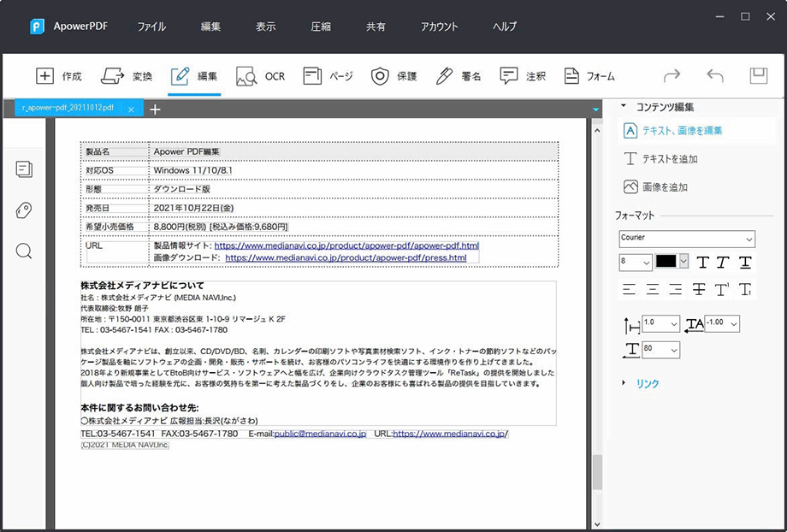Toggle italic text formatting
The height and width of the screenshot is (532, 787).
point(724,262)
